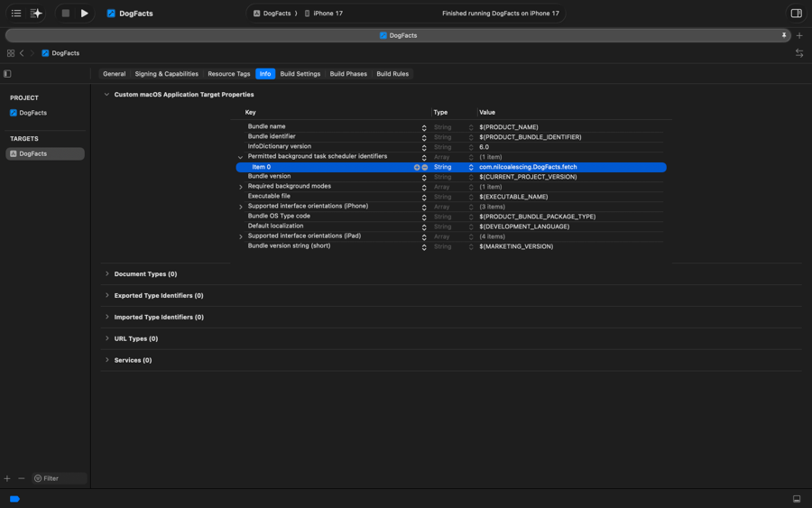The width and height of the screenshot is (812, 508).
Task: Stop the running DogFacts app
Action: 65,14
